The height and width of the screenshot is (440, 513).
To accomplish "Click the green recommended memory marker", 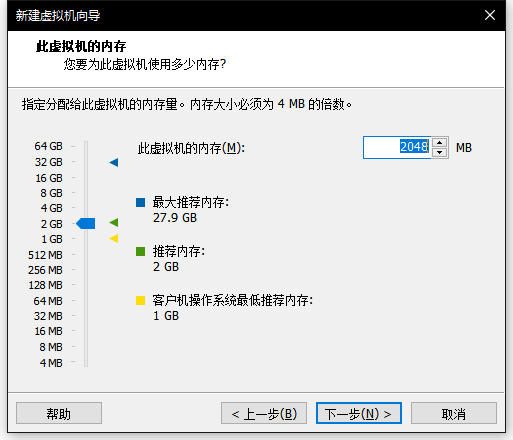I will [114, 223].
